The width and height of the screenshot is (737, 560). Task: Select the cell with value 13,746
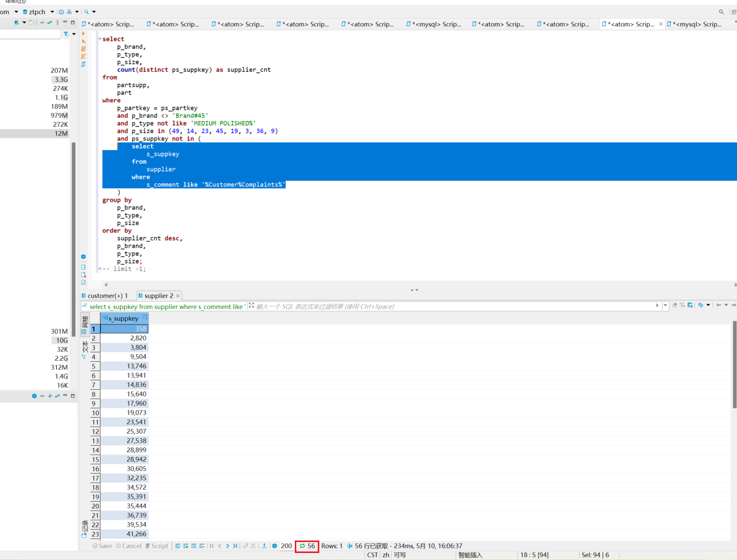pos(124,366)
